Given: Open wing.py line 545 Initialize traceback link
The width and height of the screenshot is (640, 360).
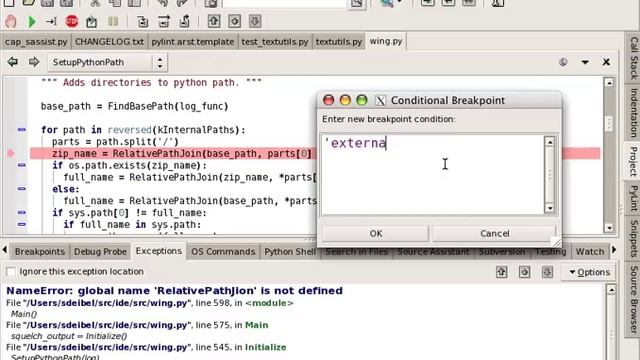Looking at the screenshot, I should pyautogui.click(x=146, y=347).
